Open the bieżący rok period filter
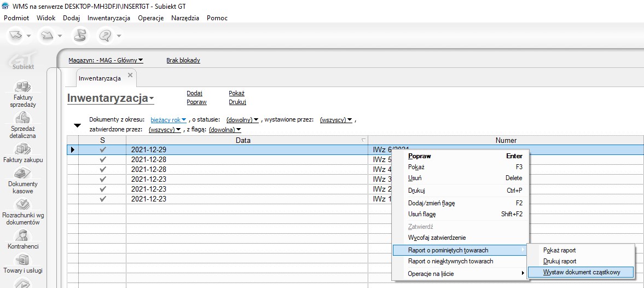The width and height of the screenshot is (644, 288). click(169, 119)
